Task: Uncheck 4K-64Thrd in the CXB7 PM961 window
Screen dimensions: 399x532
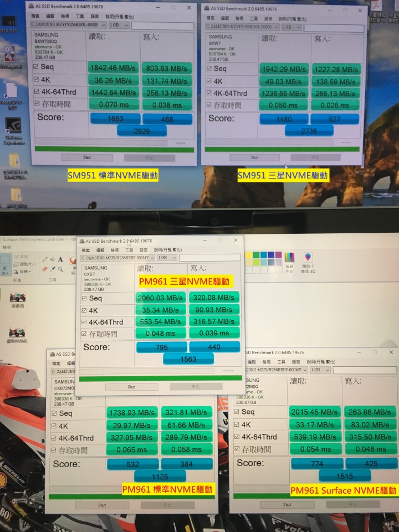Action: click(x=84, y=321)
